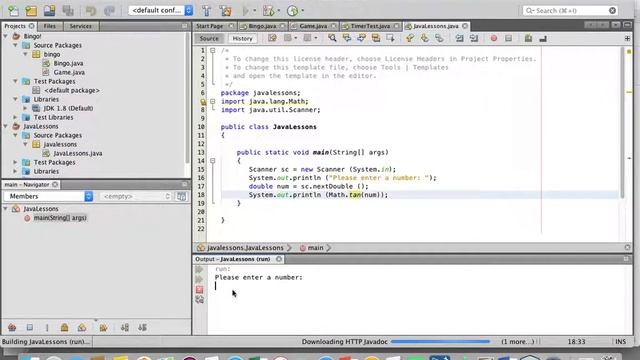Click the Next Bookmark icon

(424, 38)
